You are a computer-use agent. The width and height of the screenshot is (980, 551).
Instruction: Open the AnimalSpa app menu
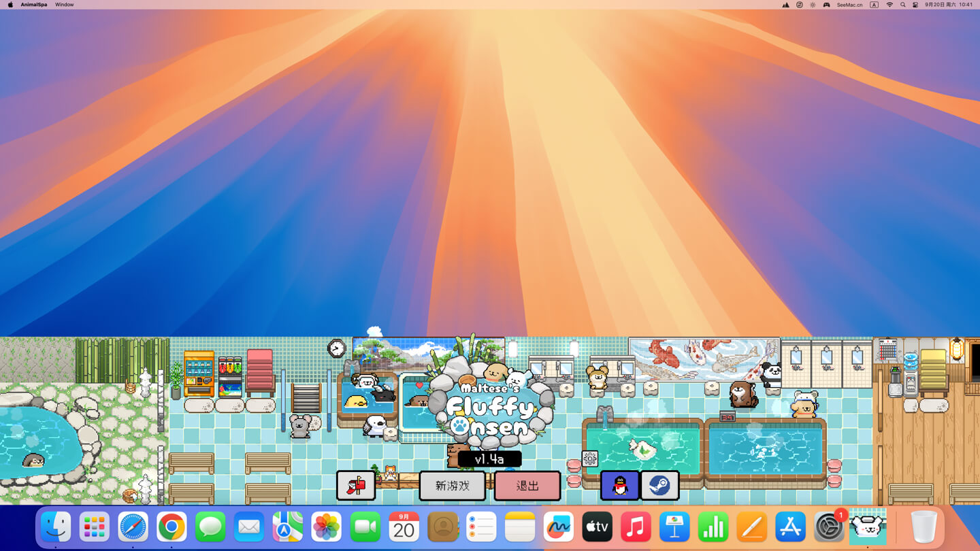click(x=34, y=5)
